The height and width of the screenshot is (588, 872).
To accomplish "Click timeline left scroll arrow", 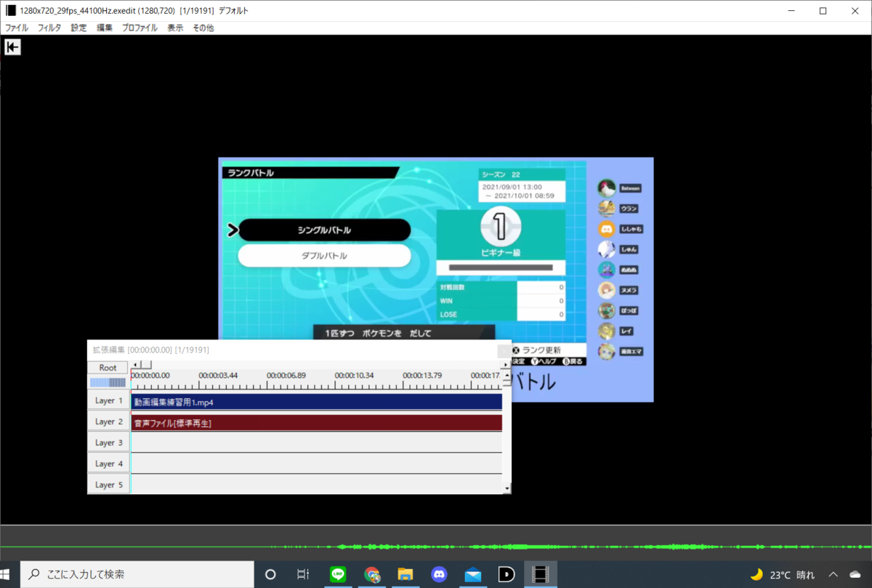I will [134, 365].
